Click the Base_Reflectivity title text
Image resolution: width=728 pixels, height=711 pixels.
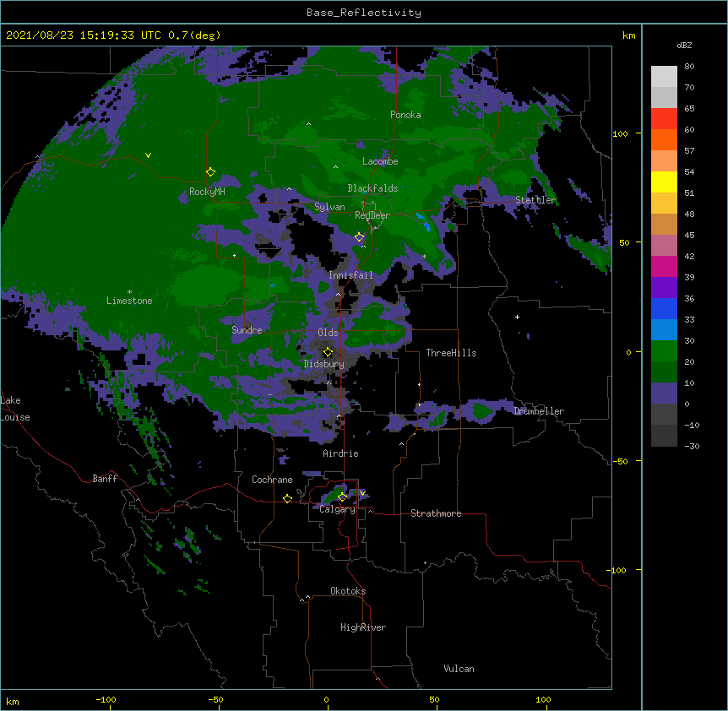coord(363,13)
